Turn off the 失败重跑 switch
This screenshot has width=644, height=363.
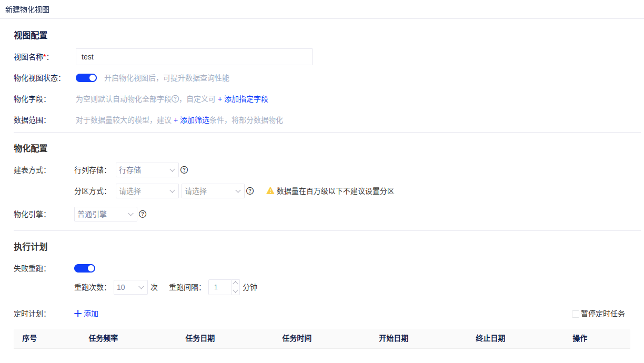(85, 268)
